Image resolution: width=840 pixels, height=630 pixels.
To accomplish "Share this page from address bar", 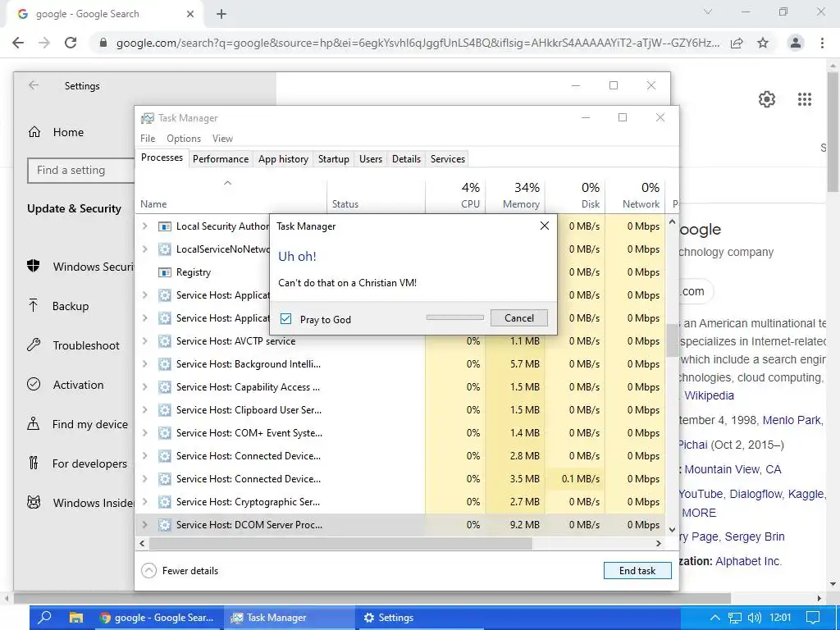I will 737,43.
